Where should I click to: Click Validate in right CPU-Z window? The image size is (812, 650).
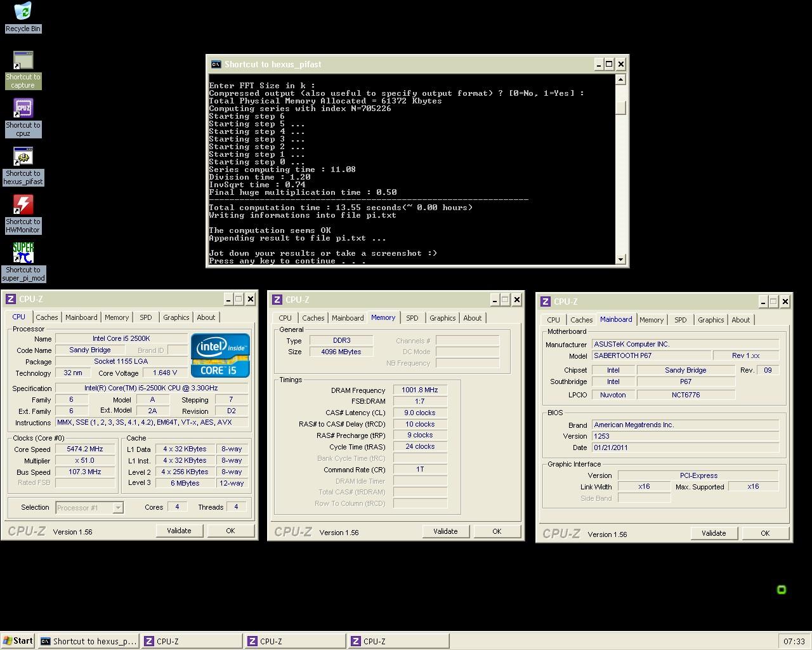pyautogui.click(x=714, y=533)
